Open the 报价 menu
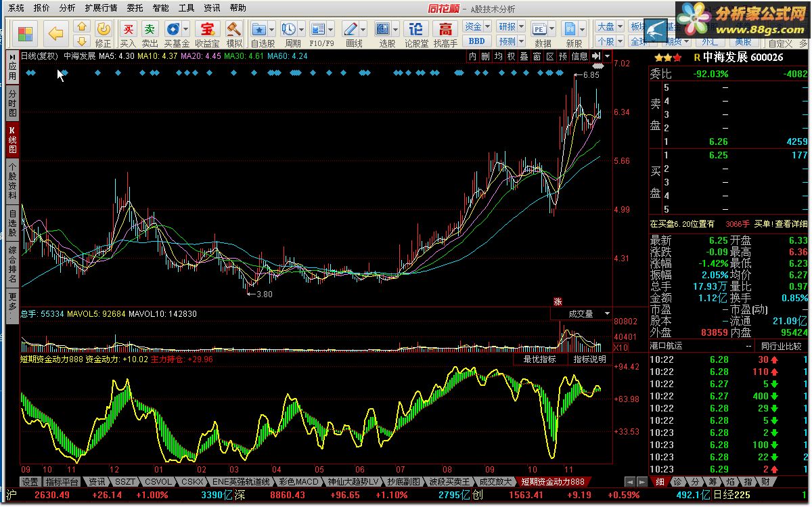Image resolution: width=812 pixels, height=507 pixels. [x=41, y=8]
